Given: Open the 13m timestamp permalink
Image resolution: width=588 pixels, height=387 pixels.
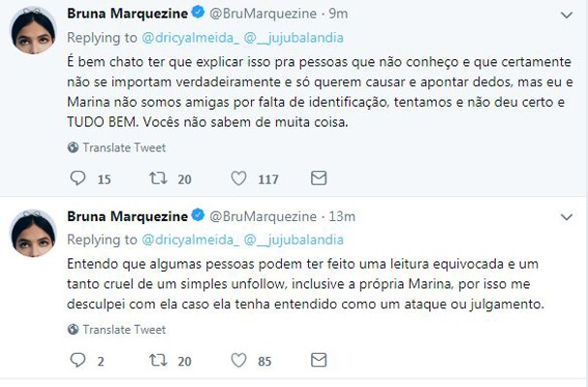Looking at the screenshot, I should 342,216.
